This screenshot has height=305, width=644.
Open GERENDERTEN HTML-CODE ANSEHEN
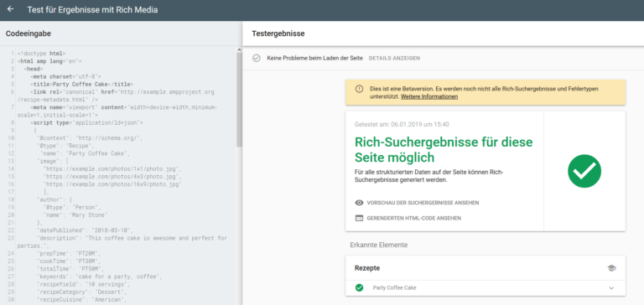click(413, 219)
